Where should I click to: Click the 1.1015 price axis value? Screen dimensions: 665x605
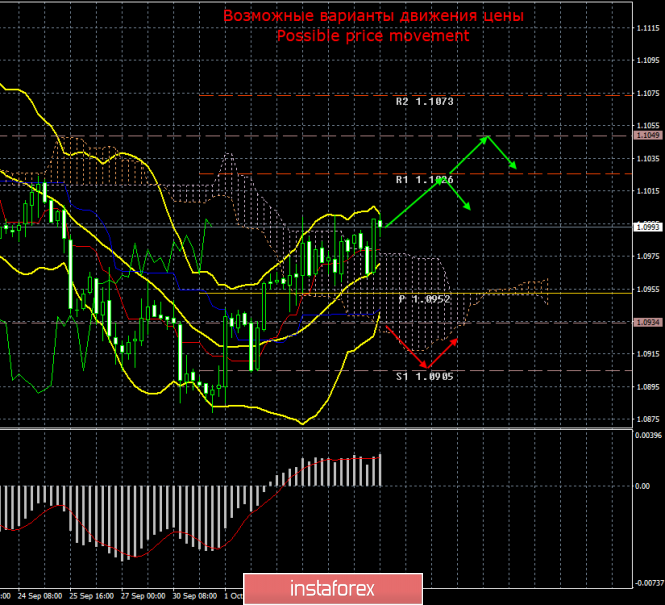pos(648,191)
